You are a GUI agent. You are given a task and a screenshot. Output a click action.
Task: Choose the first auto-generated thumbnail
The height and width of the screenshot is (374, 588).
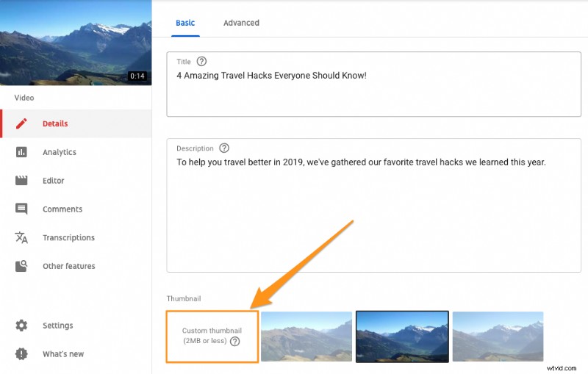306,336
